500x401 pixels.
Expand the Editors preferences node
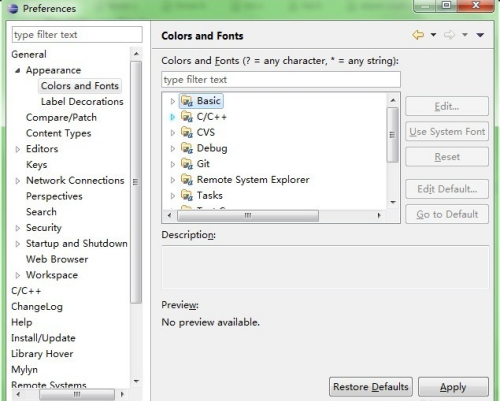click(x=18, y=149)
